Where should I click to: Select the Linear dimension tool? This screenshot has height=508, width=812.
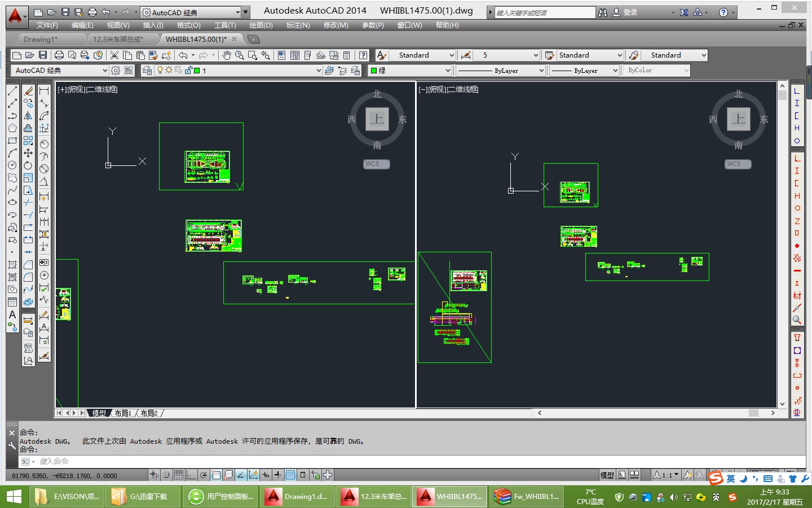click(x=44, y=91)
